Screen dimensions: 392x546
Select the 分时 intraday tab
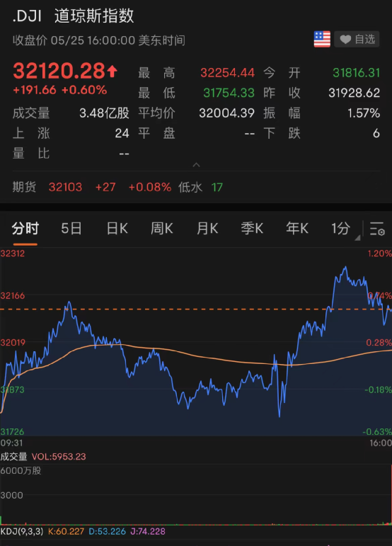[x=25, y=229]
